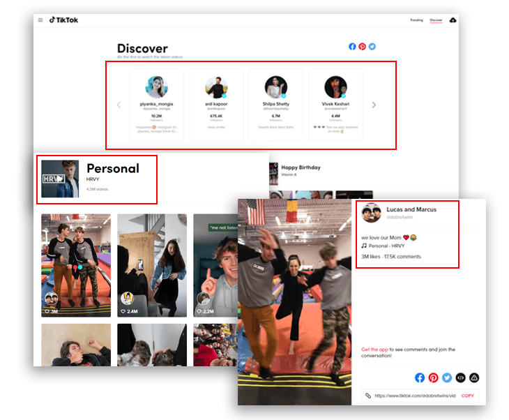Share Discover page on Pinterest
This screenshot has height=420, width=509.
click(363, 47)
